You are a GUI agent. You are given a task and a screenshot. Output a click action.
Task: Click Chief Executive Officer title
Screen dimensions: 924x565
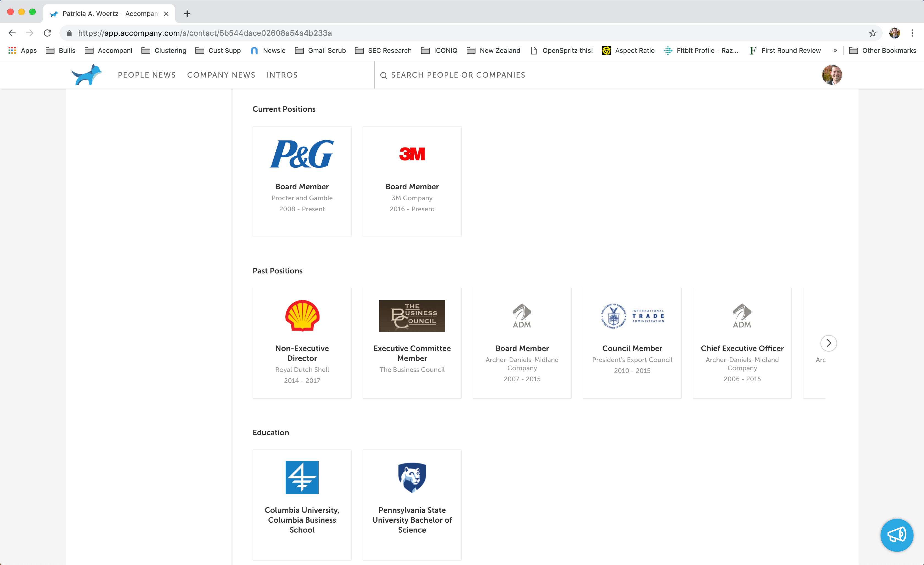click(x=742, y=348)
